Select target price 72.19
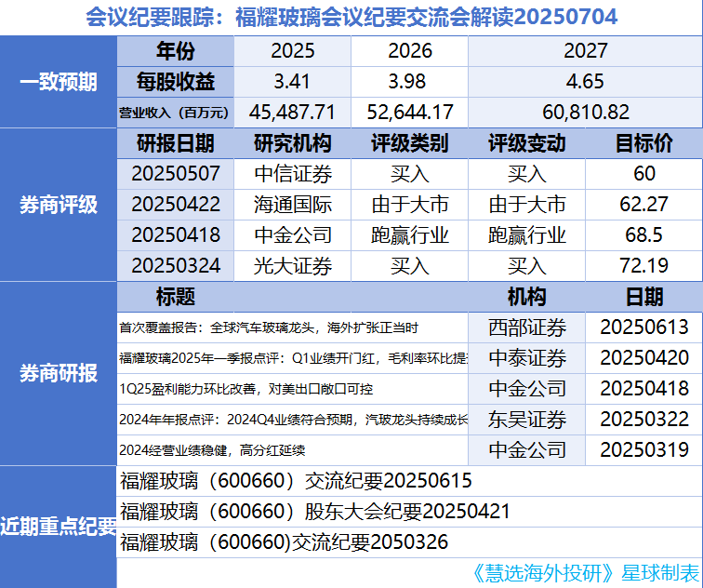This screenshot has width=703, height=588. coord(643,265)
